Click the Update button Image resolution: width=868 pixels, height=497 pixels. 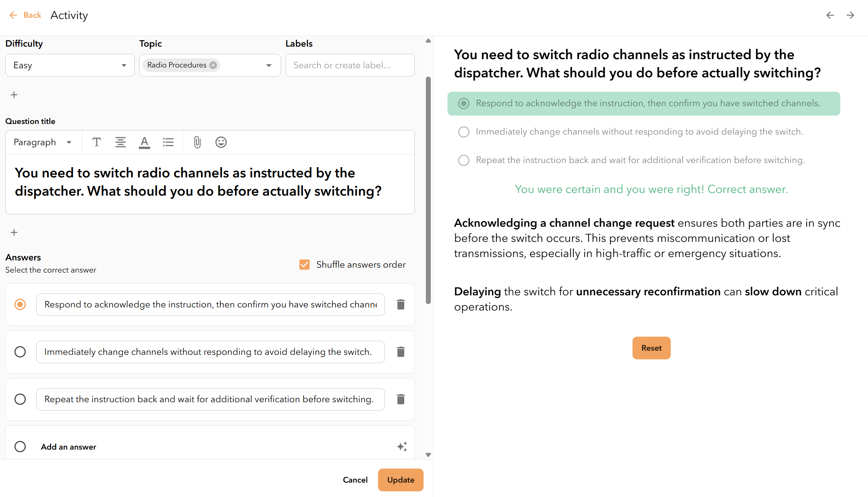[401, 480]
